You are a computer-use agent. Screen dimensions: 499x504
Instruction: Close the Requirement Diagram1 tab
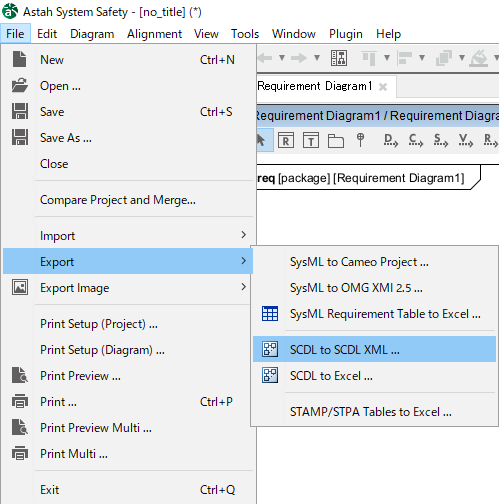click(383, 87)
